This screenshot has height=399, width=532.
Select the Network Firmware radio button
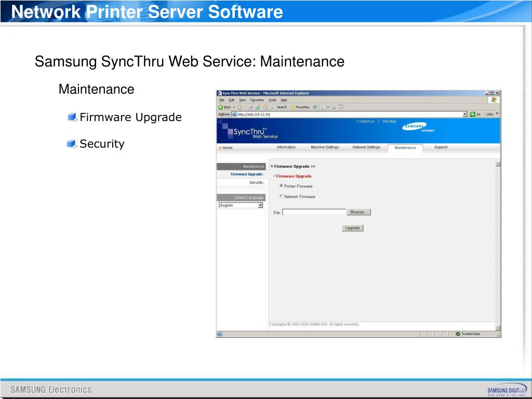click(x=281, y=196)
